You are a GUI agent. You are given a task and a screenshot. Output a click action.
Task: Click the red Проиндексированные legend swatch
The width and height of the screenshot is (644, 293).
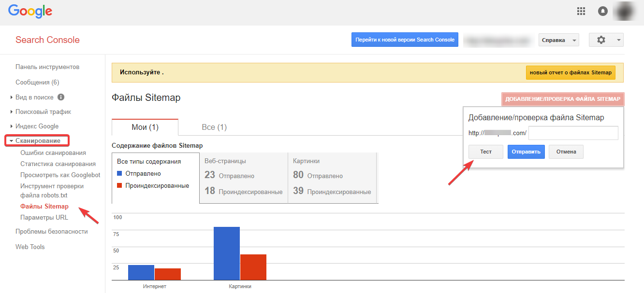(x=120, y=185)
